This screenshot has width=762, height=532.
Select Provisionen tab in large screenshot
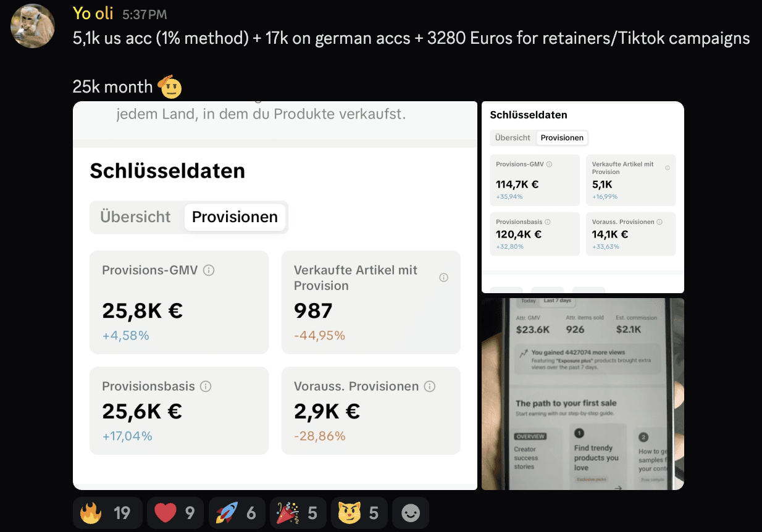point(235,217)
